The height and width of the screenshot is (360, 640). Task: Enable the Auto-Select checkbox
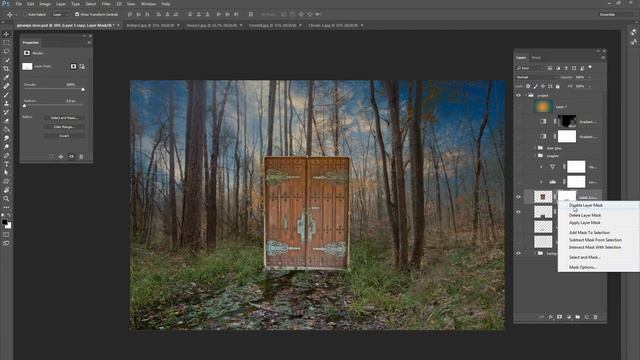point(24,14)
